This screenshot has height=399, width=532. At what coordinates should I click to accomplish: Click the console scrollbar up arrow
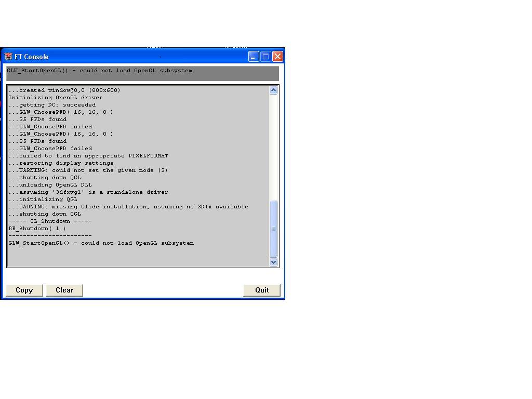pos(273,90)
